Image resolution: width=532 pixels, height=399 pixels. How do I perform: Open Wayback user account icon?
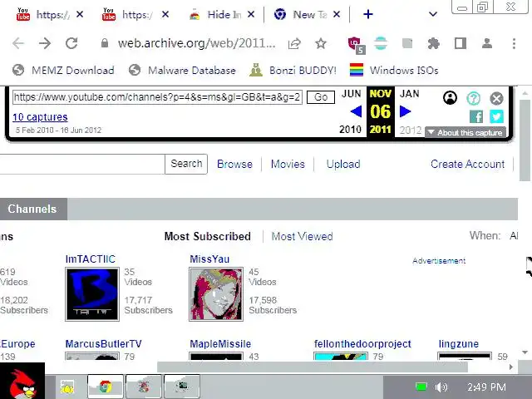click(x=450, y=98)
